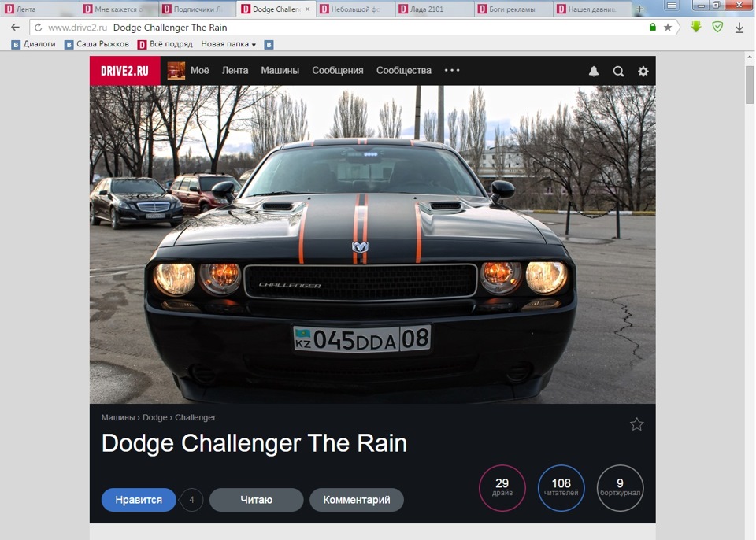Open the like count bubble 4
This screenshot has height=540, width=756.
coord(191,500)
